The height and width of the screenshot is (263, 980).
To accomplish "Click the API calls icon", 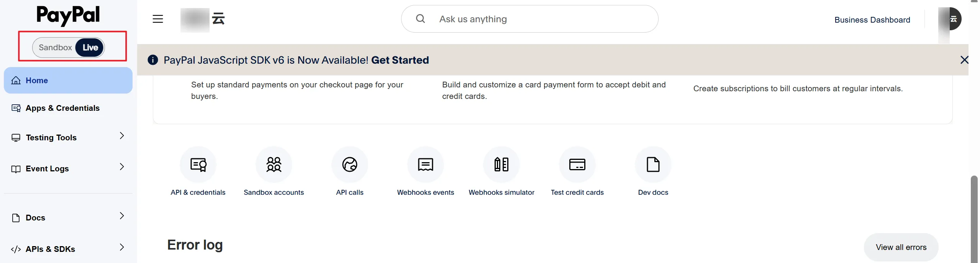I will click(349, 165).
